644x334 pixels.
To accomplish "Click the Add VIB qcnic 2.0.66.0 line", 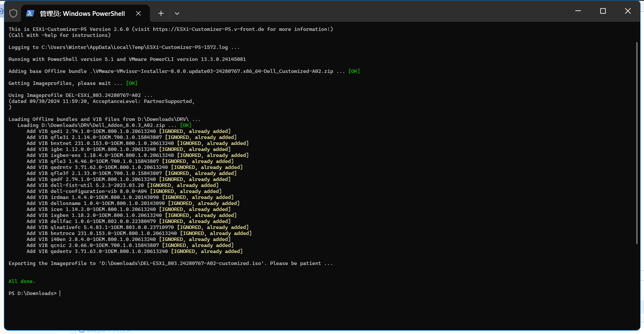I will pos(130,245).
